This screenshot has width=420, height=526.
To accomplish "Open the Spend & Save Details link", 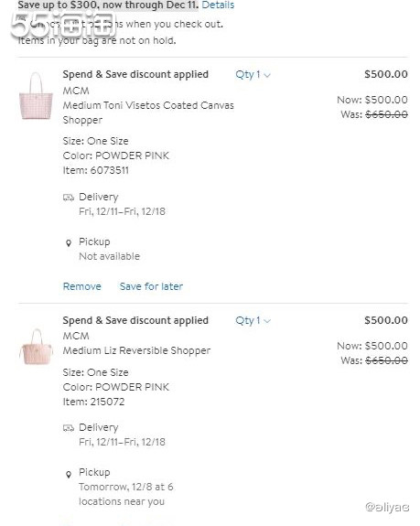I will [218, 5].
